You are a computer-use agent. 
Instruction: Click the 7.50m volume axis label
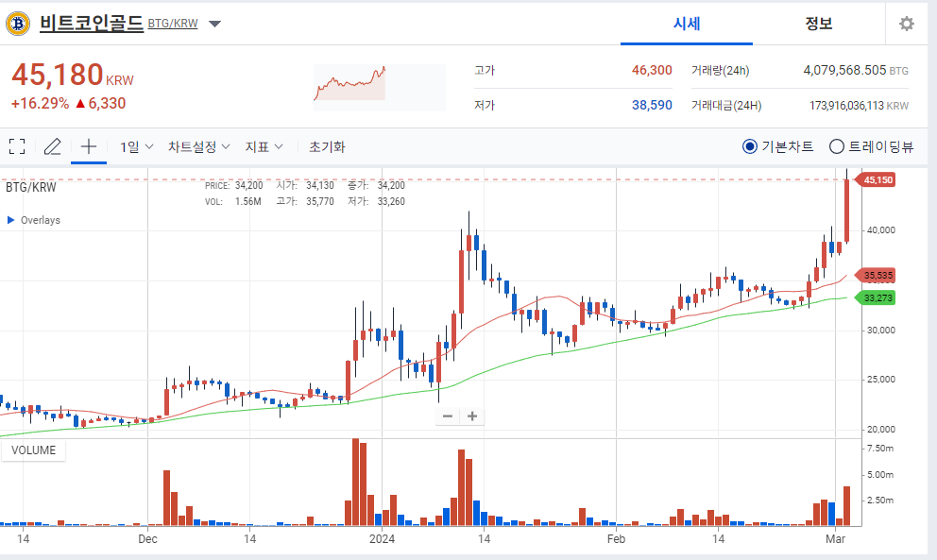tap(880, 449)
